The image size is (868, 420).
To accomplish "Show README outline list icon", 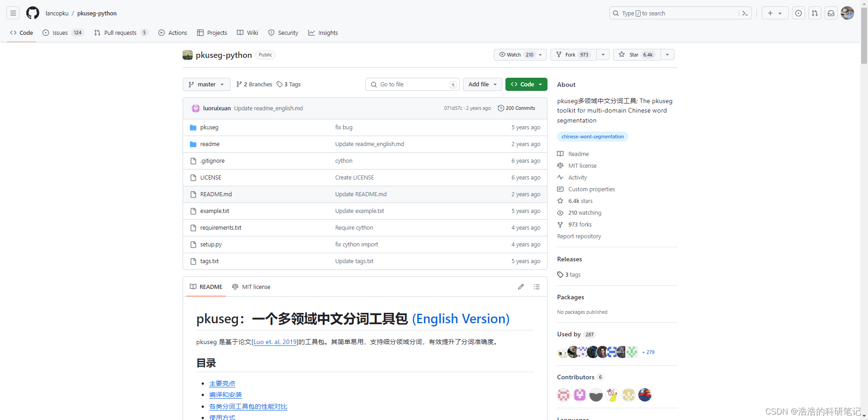I will coord(537,287).
